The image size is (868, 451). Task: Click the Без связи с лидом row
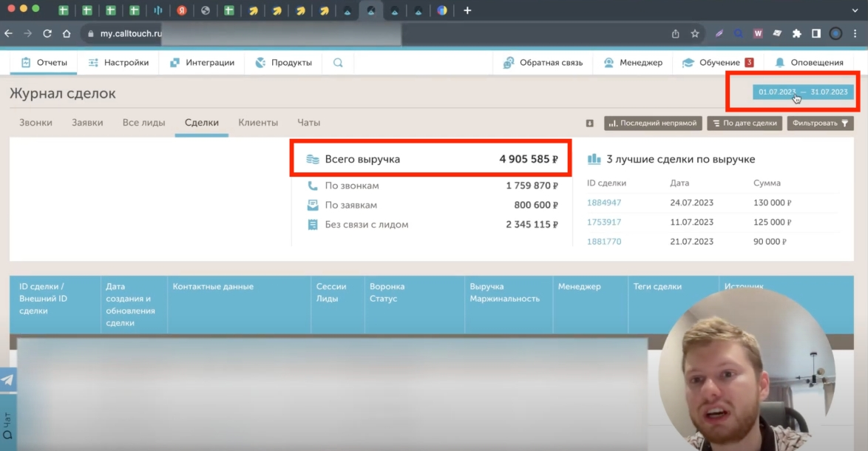coord(432,224)
